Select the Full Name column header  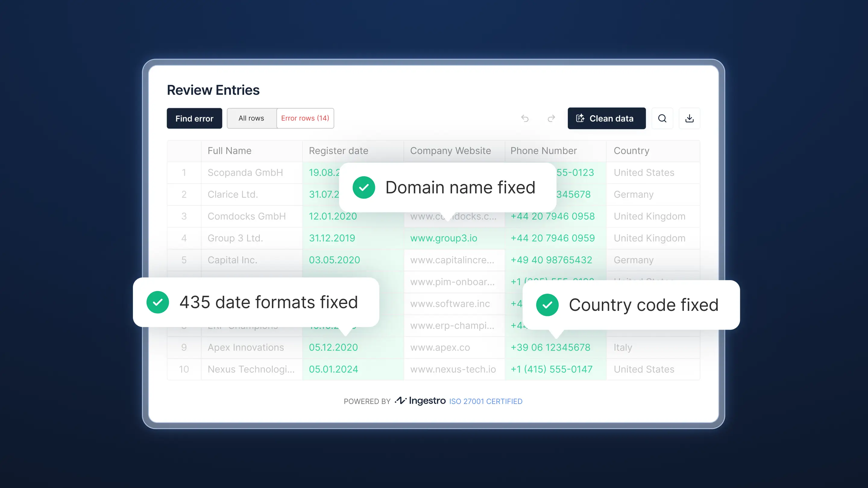coord(252,151)
